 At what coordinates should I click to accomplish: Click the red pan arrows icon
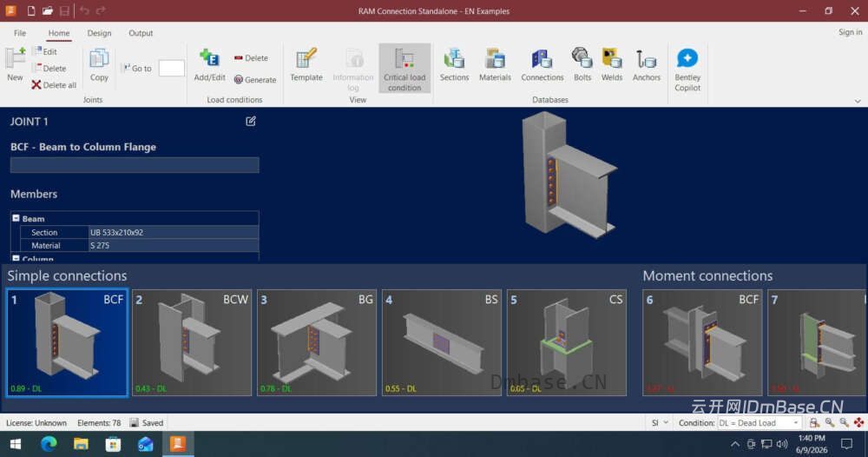pos(858,422)
